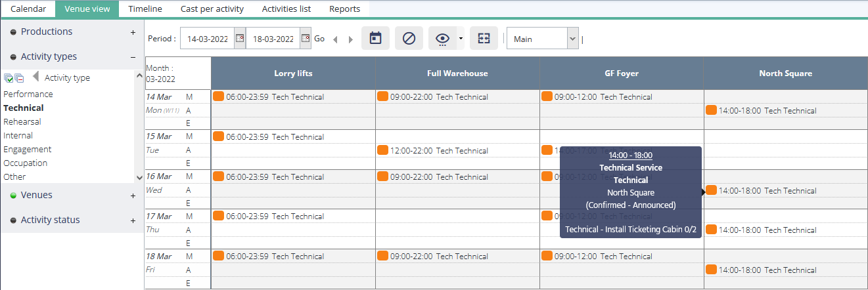Image resolution: width=868 pixels, height=290 pixels.
Task: Open the end date calendar picker
Action: coord(306,39)
